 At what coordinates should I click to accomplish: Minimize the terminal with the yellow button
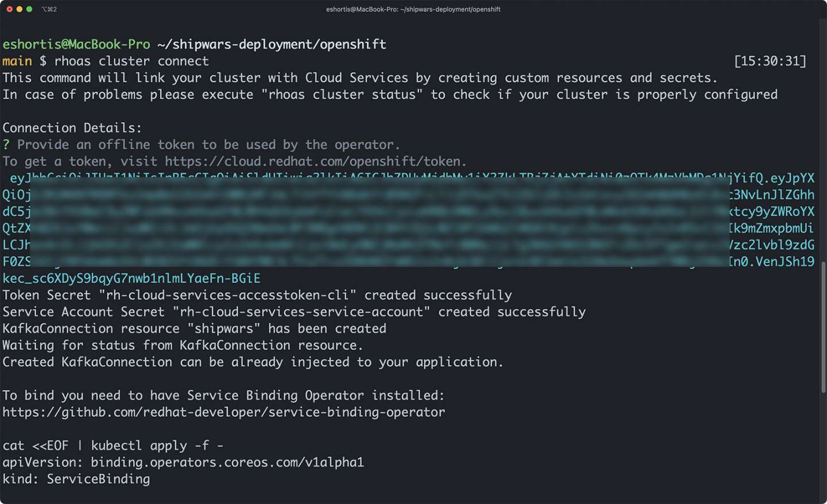coord(20,9)
